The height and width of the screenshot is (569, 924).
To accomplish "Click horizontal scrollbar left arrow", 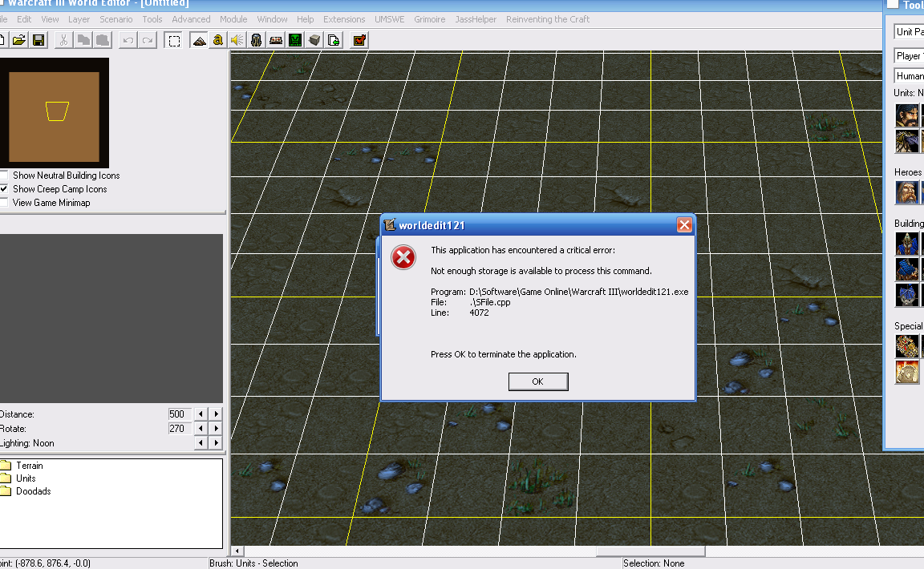I will [237, 551].
